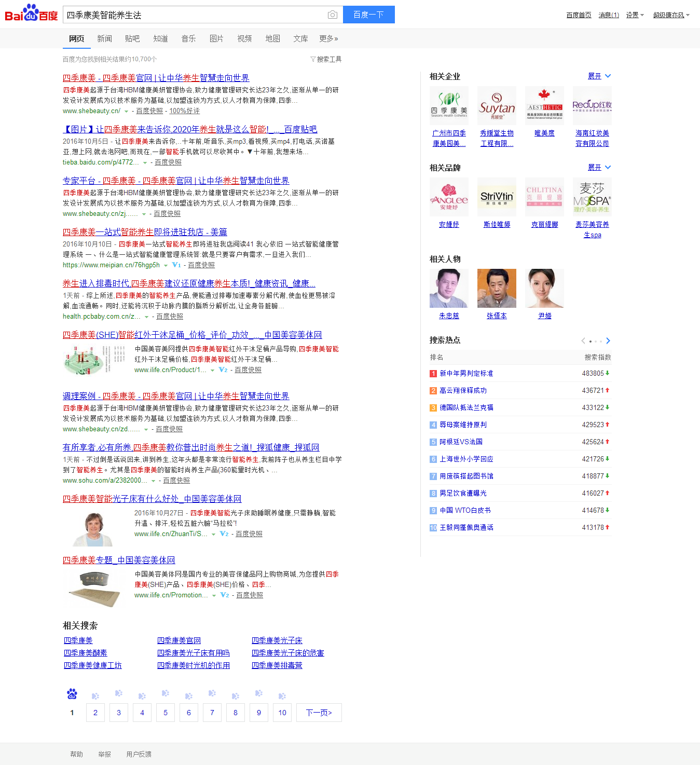Go to results page 2
The image size is (700, 765).
coord(95,713)
